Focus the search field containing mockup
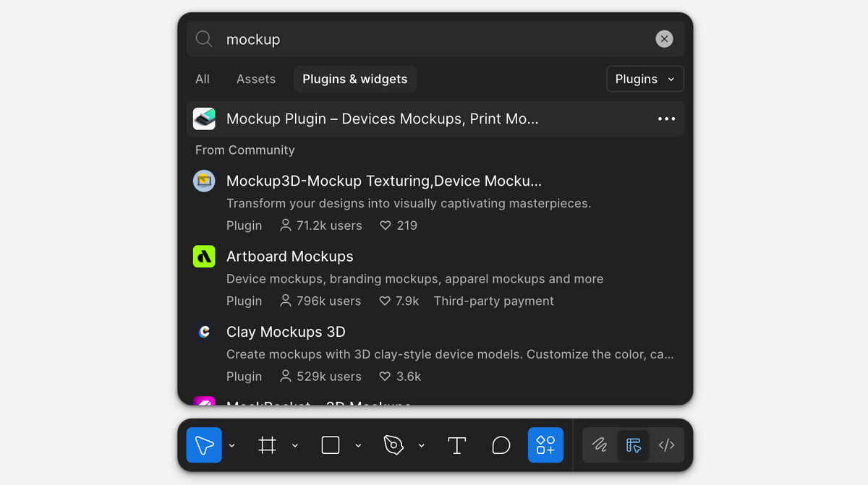This screenshot has width=868, height=485. pos(435,39)
